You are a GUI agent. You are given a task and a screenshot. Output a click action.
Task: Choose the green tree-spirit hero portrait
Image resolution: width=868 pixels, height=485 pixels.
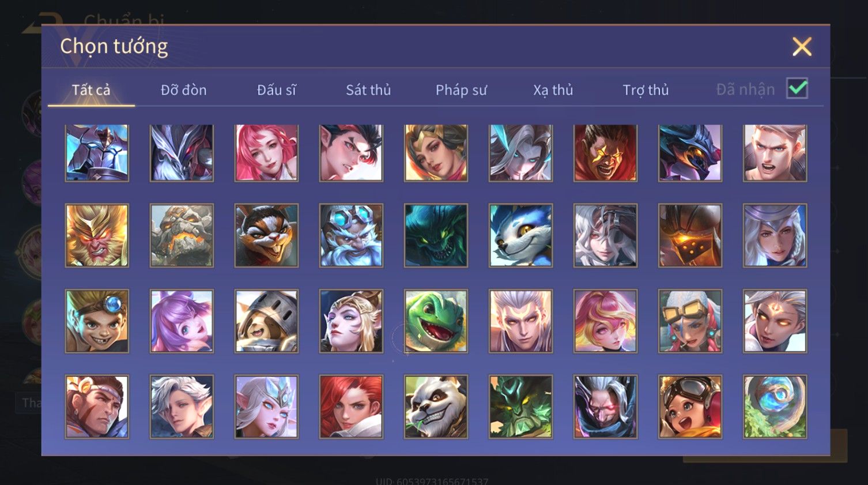pyautogui.click(x=520, y=407)
